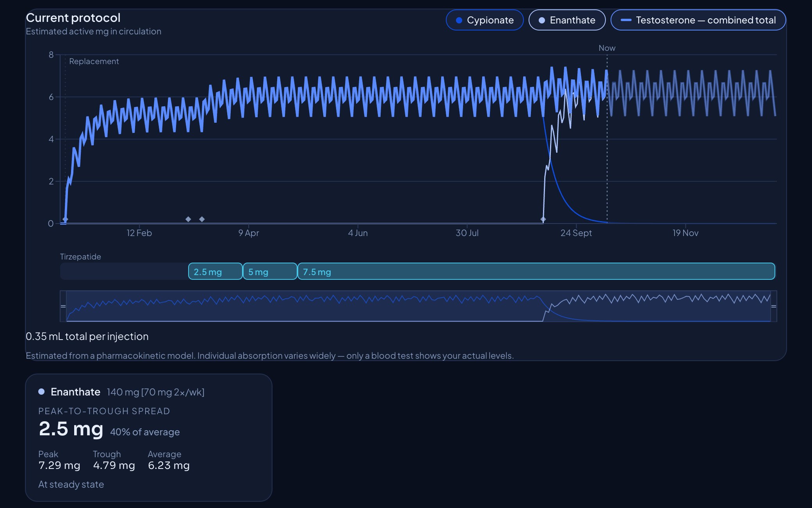Select the 2.5 mg Tirzepatide segment

point(215,272)
